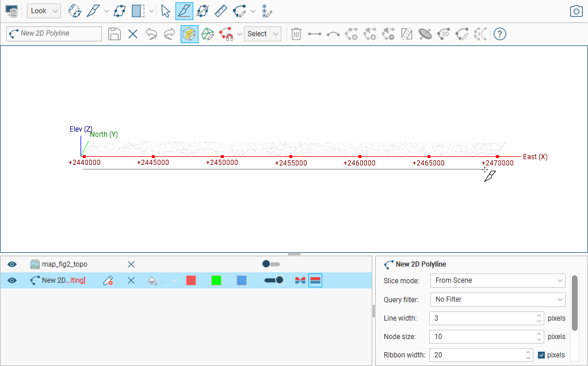588x366 pixels.
Task: Click the trash can delete icon
Action: pyautogui.click(x=296, y=34)
